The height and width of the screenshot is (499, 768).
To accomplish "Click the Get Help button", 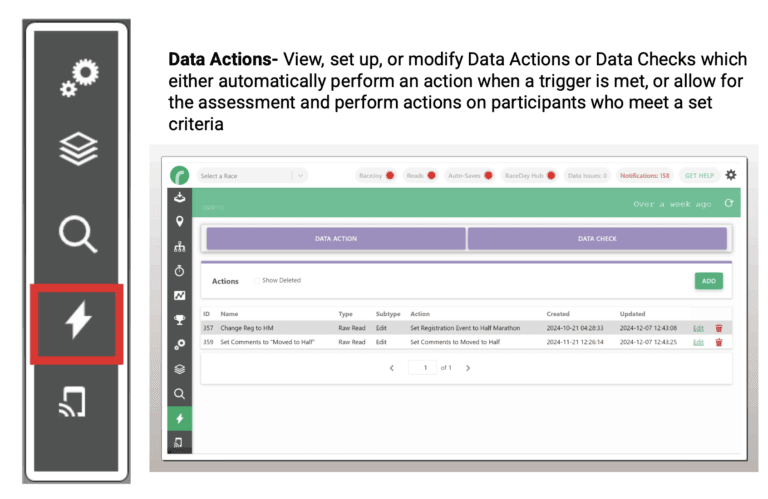I will 698,176.
